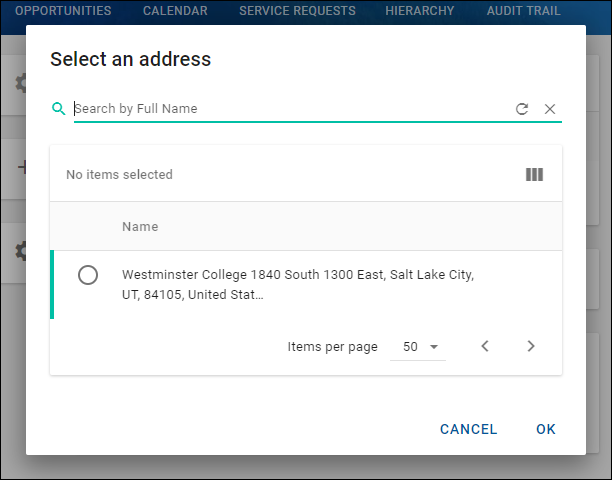Go to next page arrow

pos(531,346)
